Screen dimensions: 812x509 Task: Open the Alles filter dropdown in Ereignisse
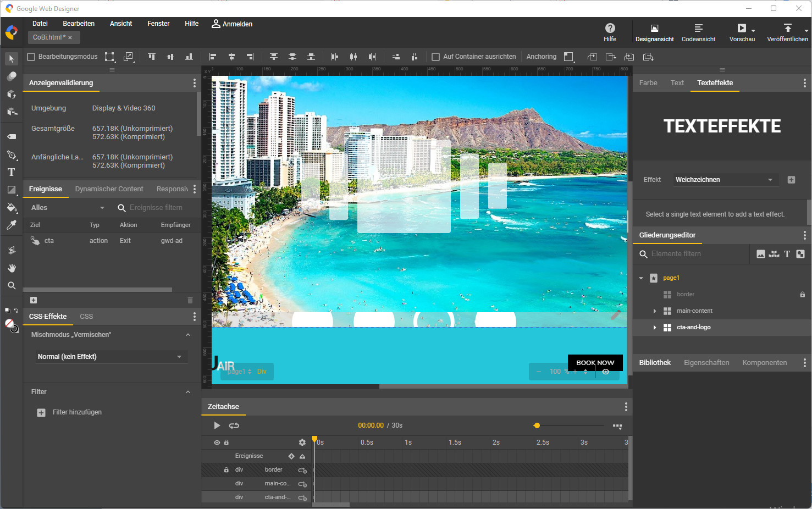click(x=66, y=207)
